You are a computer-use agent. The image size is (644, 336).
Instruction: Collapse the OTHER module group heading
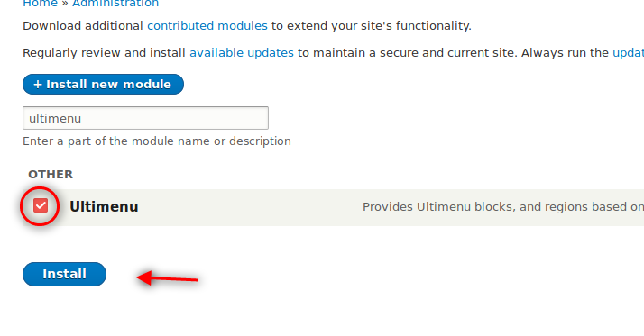pyautogui.click(x=51, y=175)
